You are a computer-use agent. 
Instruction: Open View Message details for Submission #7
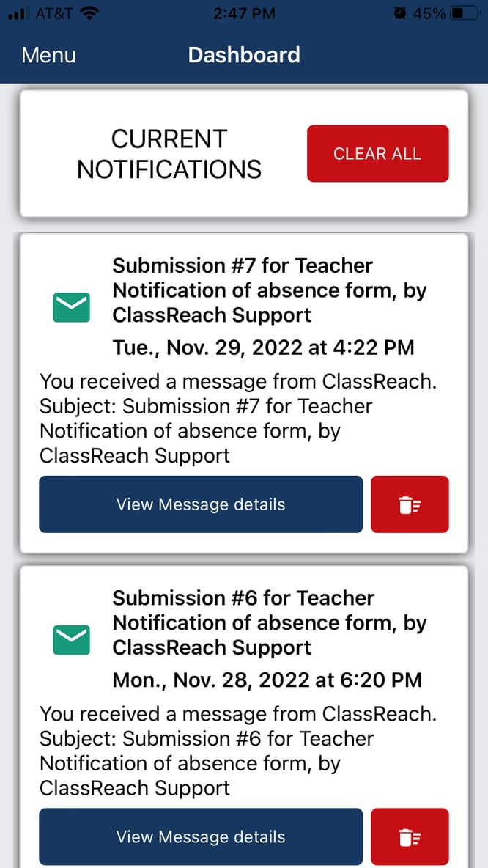click(201, 504)
